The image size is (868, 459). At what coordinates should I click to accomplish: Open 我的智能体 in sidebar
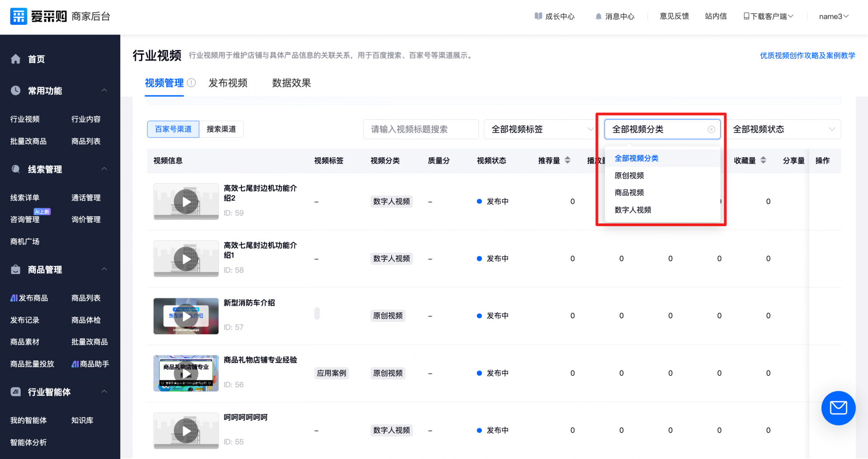(28, 421)
